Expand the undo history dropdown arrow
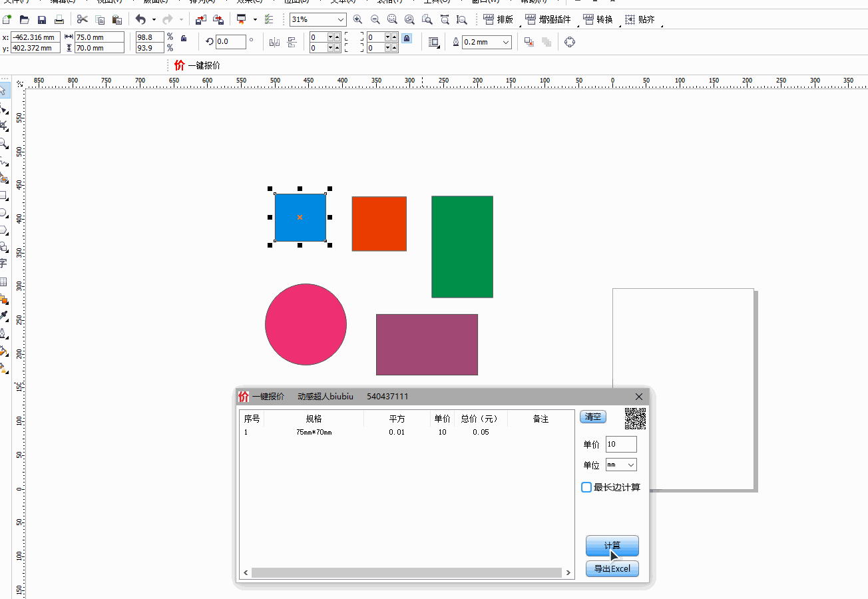Screen dimensions: 868x599 point(154,20)
